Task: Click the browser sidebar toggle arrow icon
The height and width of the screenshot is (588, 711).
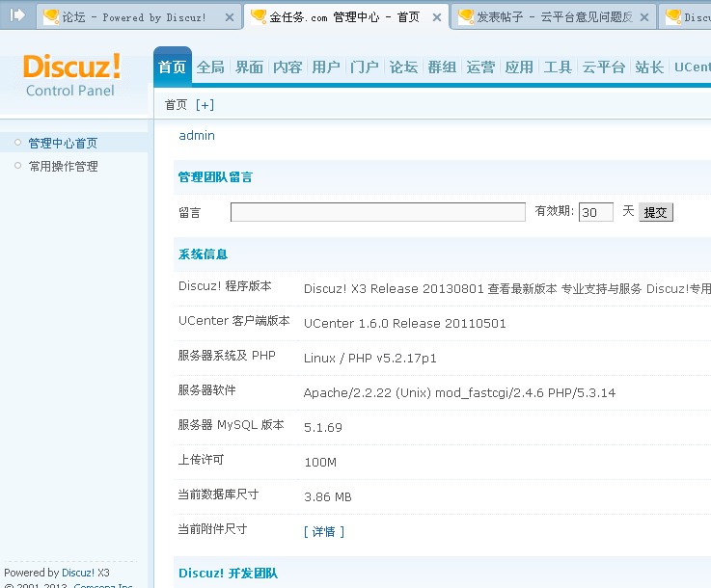Action: click(16, 15)
